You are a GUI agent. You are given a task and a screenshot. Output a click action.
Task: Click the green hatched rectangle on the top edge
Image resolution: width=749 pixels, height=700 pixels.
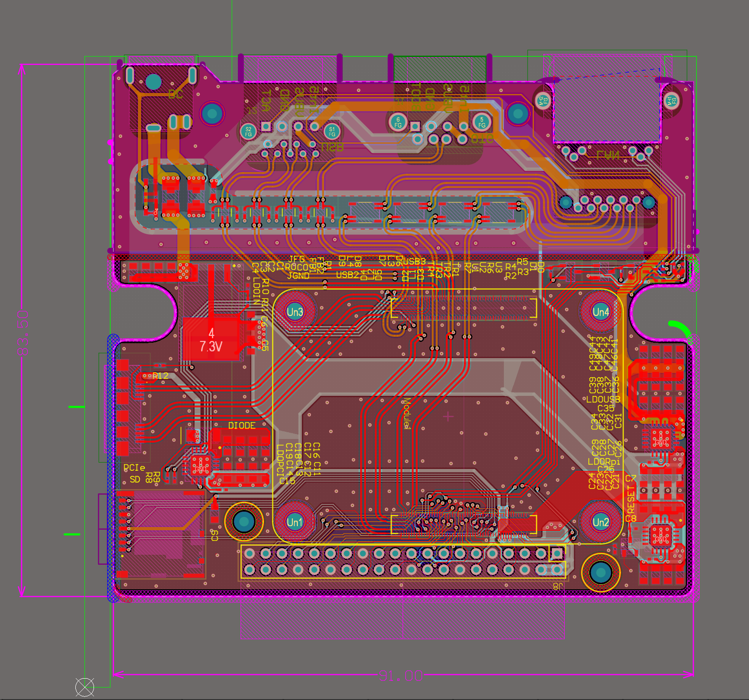[440, 68]
